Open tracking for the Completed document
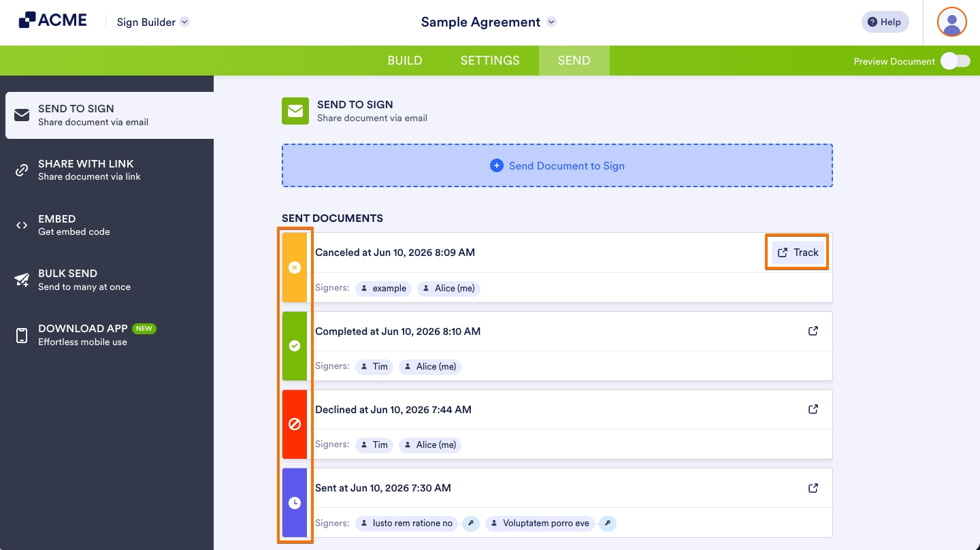980x550 pixels. [x=813, y=331]
